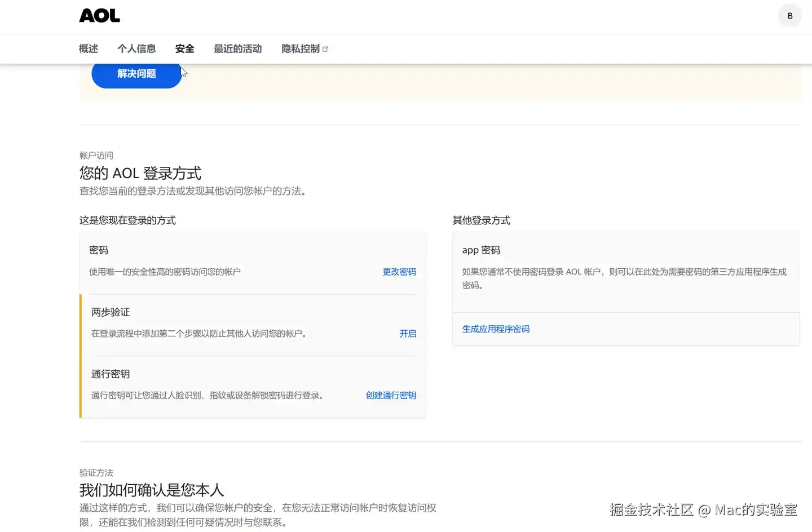This screenshot has height=532, width=812.
Task: Click the 生成应用程序密码 link
Action: tap(496, 329)
